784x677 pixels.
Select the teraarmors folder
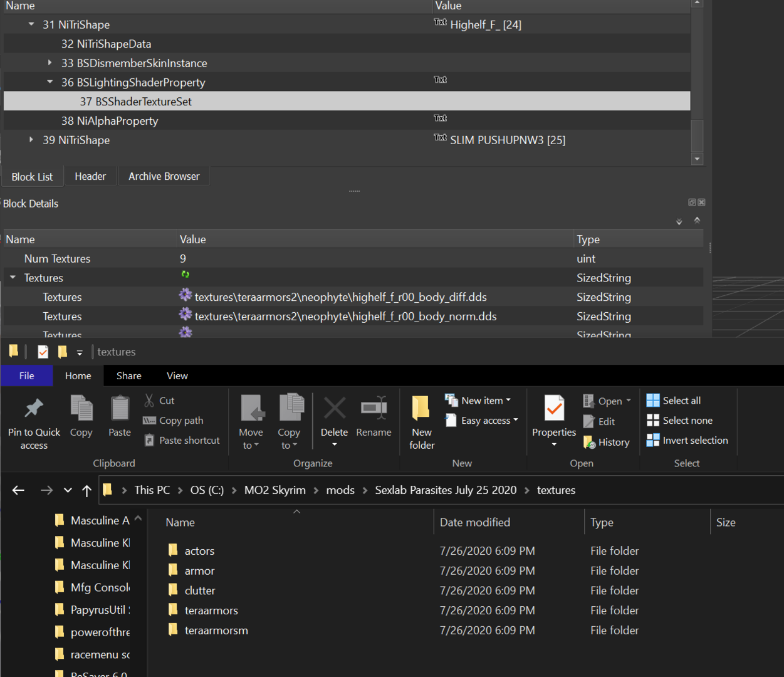point(211,611)
